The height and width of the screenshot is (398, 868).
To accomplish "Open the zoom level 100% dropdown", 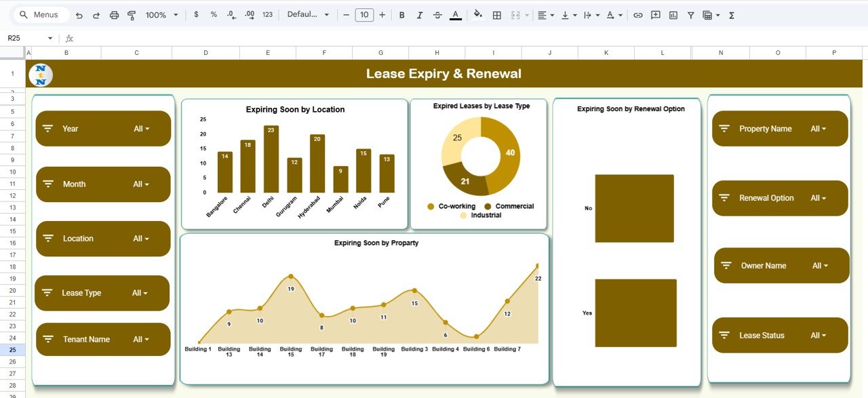I will (162, 15).
